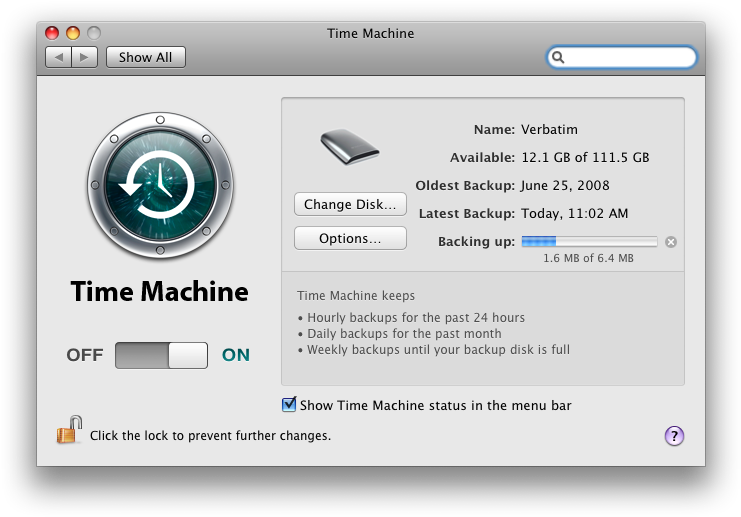The width and height of the screenshot is (741, 517).
Task: Click the large 'Time Machine' heading below clock
Action: 159,291
